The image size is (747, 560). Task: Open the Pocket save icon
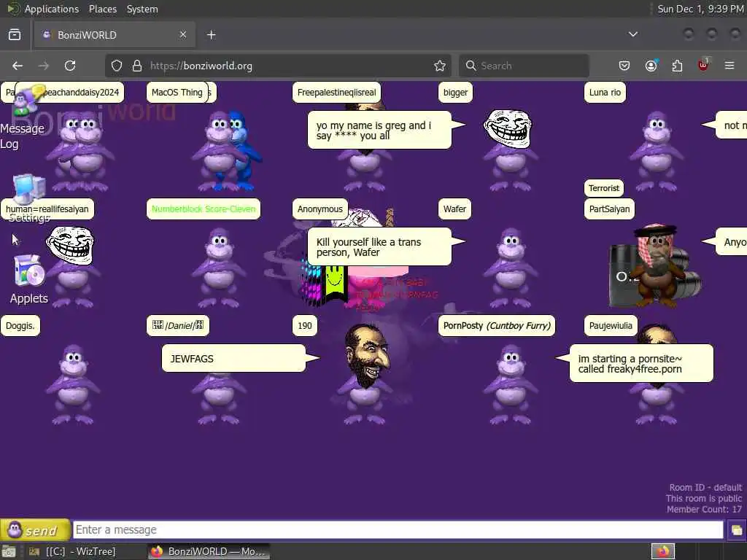click(x=624, y=66)
